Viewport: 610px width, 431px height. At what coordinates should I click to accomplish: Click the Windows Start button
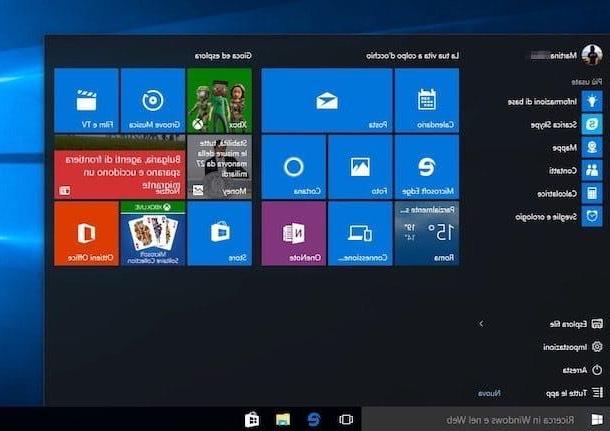[x=597, y=419]
